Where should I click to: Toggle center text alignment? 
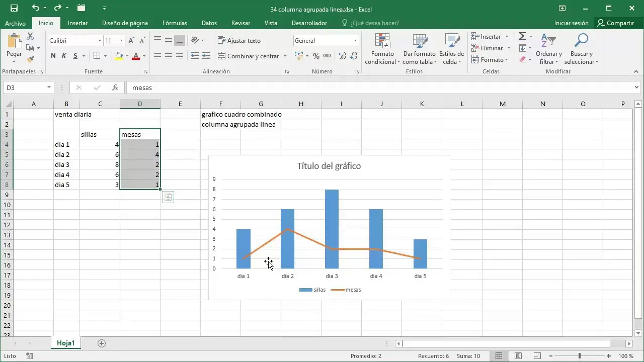point(168,56)
